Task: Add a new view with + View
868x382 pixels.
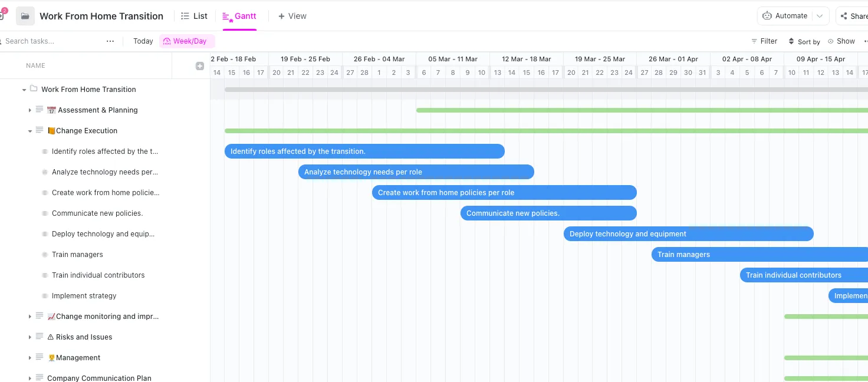Action: [x=292, y=16]
